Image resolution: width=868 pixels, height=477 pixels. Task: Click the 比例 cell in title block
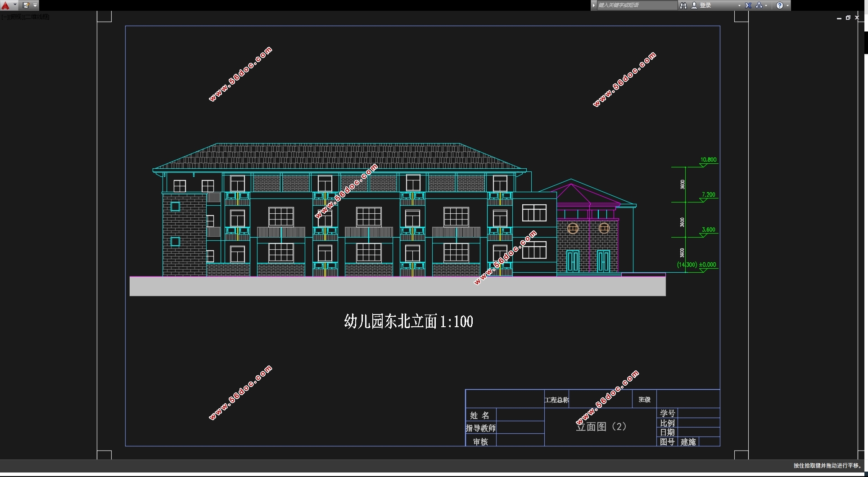point(667,423)
